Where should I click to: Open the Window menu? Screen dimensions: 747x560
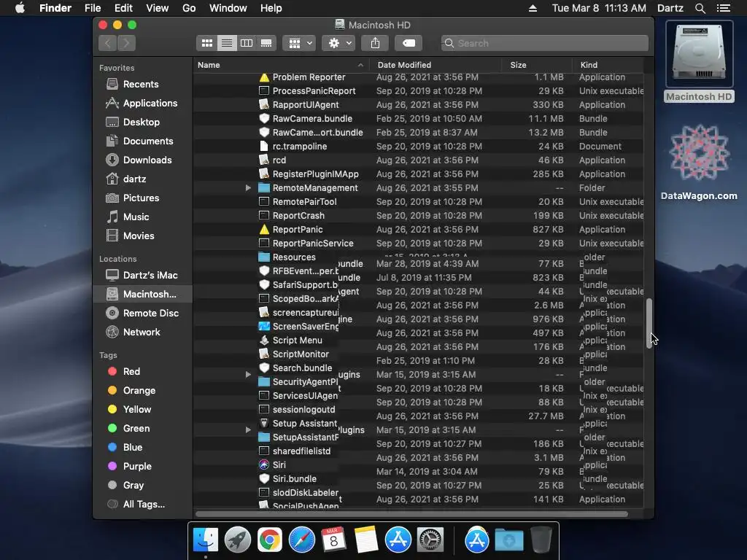click(x=228, y=8)
